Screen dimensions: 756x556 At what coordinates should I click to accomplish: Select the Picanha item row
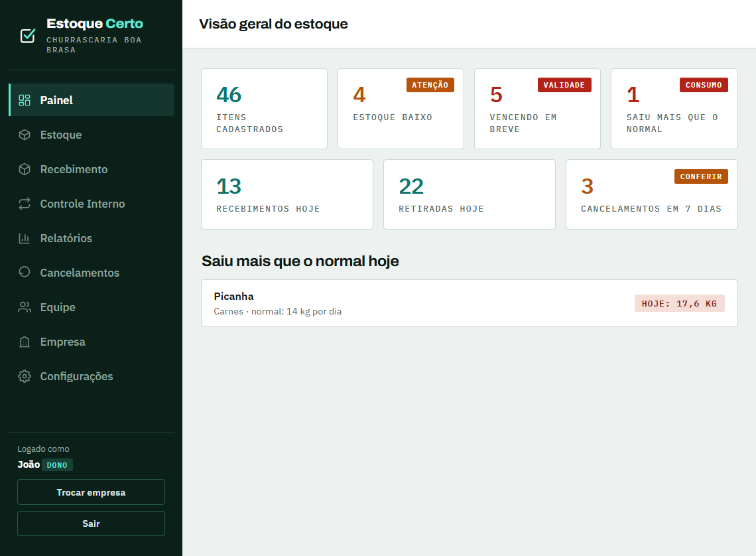(469, 303)
